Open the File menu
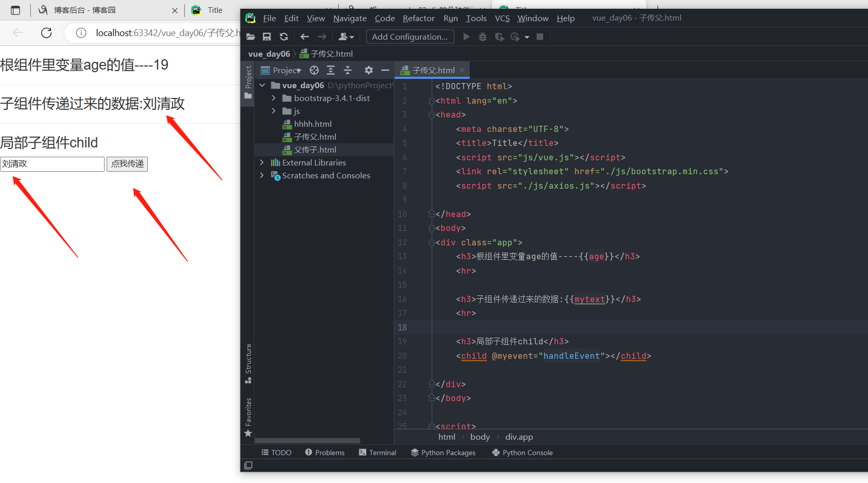868x483 pixels. tap(269, 18)
